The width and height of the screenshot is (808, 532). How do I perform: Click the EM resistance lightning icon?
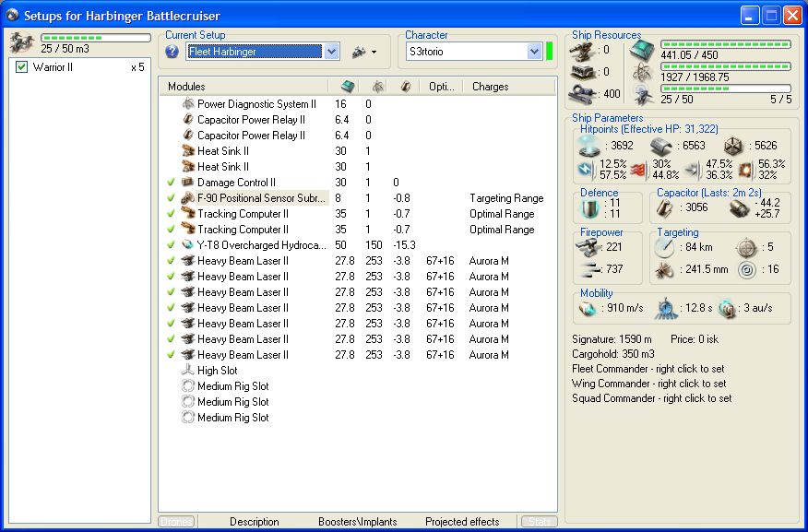586,170
